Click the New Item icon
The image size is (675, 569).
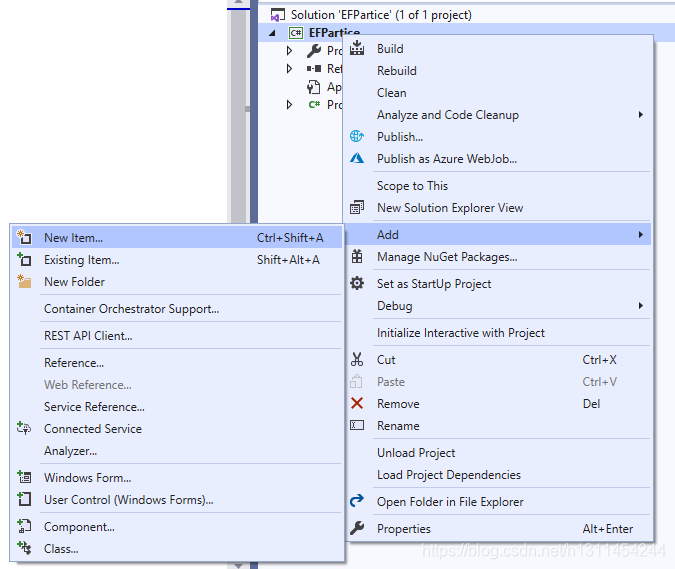pos(24,237)
